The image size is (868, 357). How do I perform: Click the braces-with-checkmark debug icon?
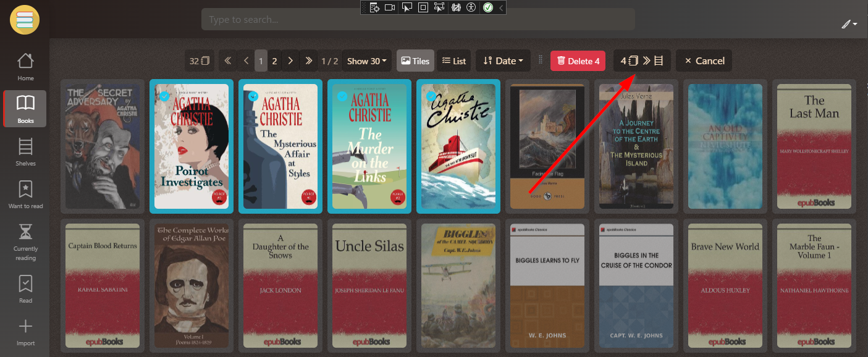(x=456, y=7)
